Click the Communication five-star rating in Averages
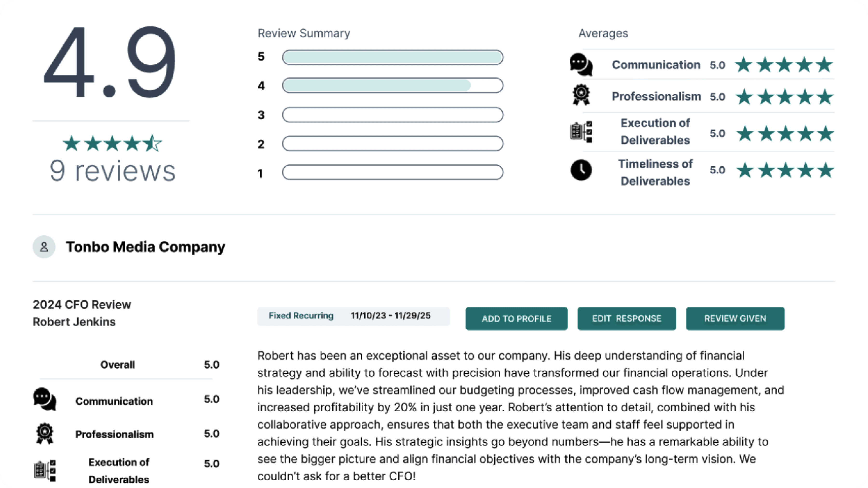The image size is (868, 488). 784,65
